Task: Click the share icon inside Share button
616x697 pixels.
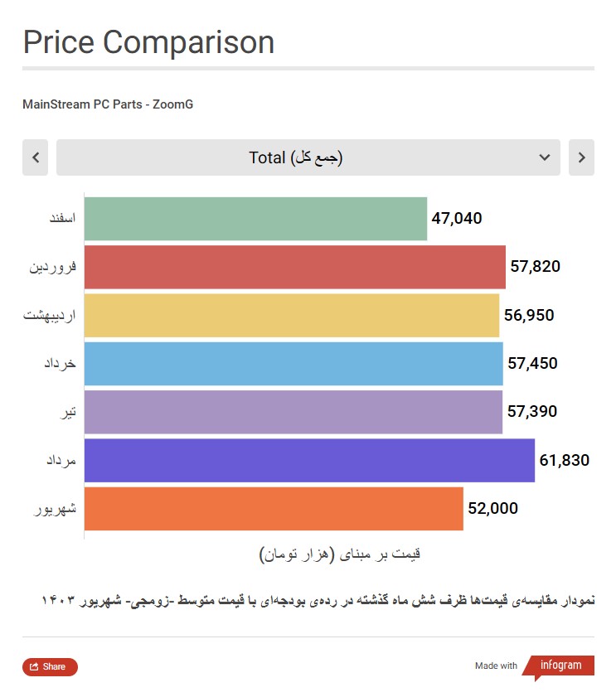Action: tap(34, 667)
